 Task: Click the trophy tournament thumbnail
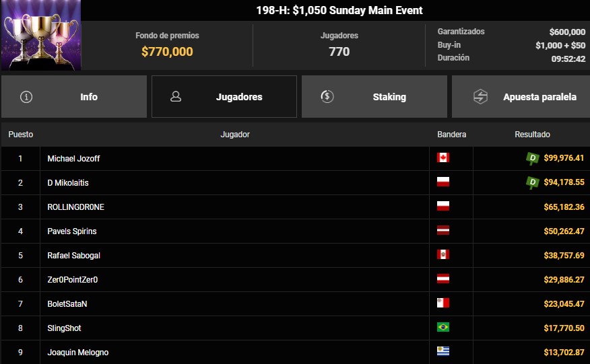[40, 35]
